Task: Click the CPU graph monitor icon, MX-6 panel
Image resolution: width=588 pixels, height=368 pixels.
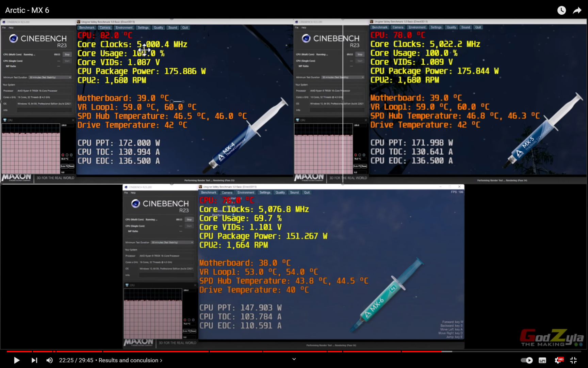Action: 127,285
